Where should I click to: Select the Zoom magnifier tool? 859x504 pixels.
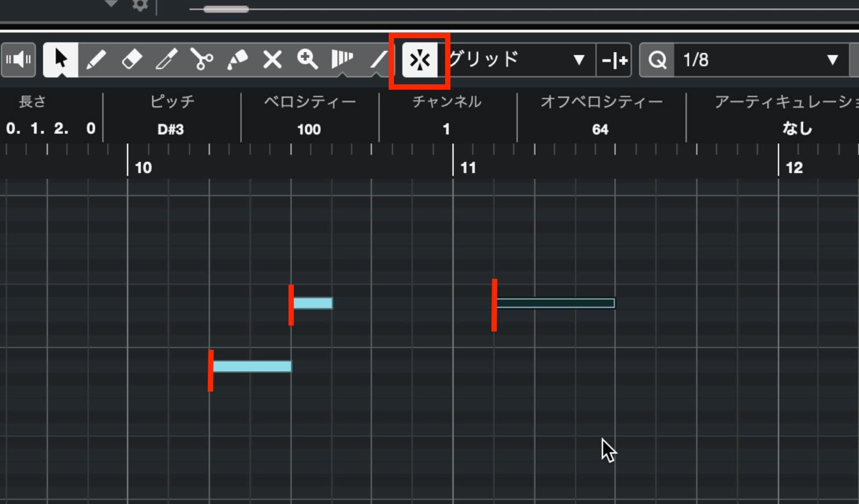(x=307, y=60)
